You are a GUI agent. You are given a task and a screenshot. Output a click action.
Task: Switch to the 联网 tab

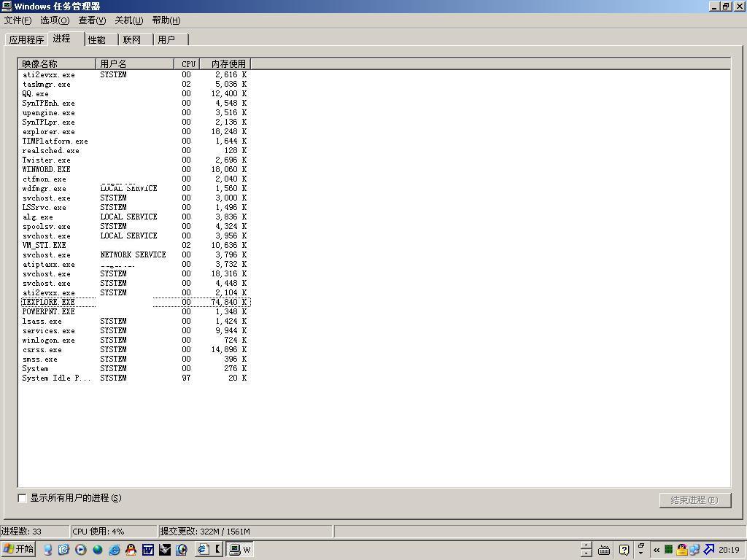pyautogui.click(x=136, y=39)
